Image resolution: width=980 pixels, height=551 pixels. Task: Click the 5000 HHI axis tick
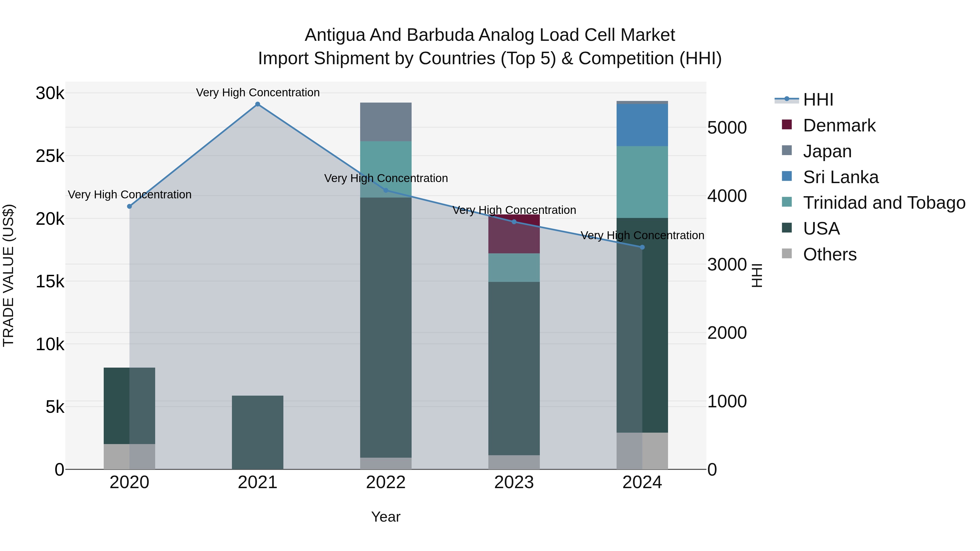click(727, 128)
